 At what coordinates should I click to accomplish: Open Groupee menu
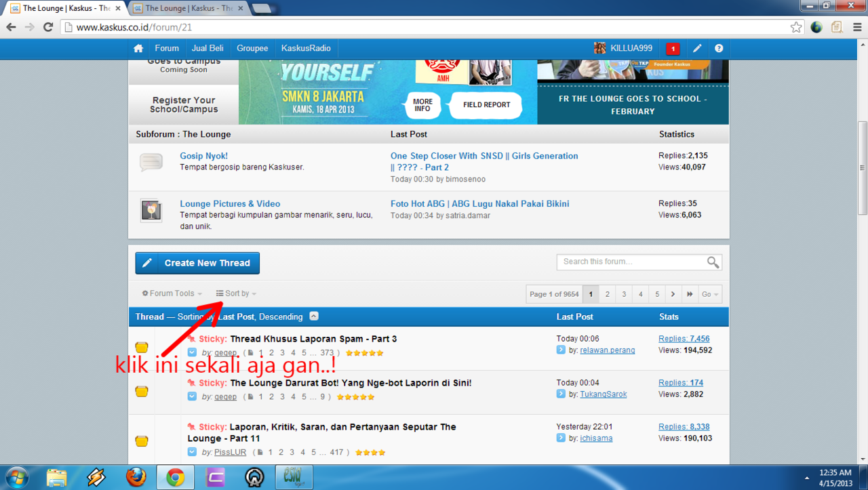tap(252, 48)
